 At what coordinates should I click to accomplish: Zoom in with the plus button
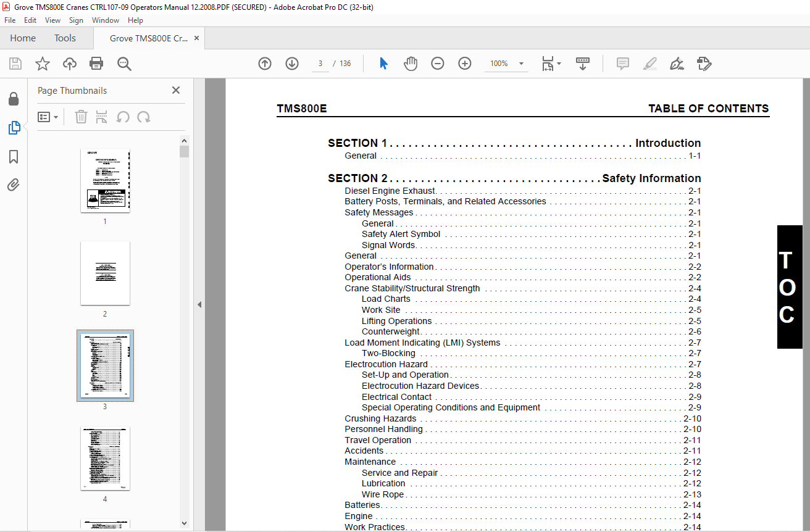click(x=465, y=64)
